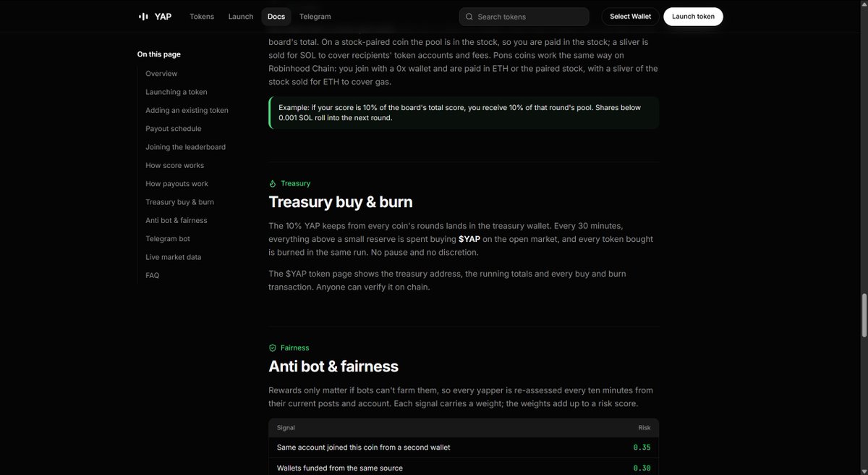Screen dimensions: 868x475
Task: Click the Risk column header
Action: [x=644, y=428]
